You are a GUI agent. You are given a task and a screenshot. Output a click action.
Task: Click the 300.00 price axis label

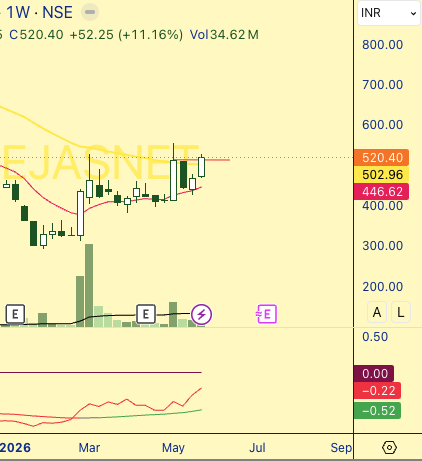click(x=383, y=246)
